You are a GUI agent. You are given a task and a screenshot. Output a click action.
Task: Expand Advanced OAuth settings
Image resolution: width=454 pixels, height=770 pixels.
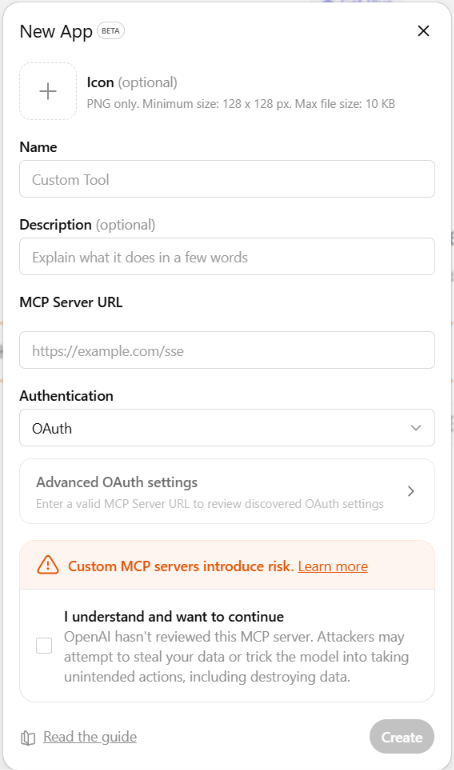coord(227,491)
